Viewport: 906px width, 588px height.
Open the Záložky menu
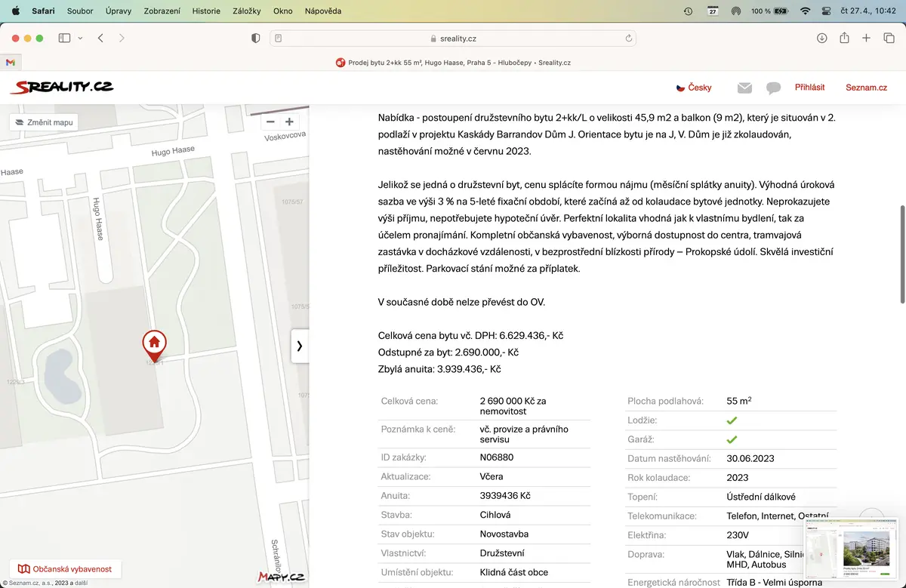247,11
